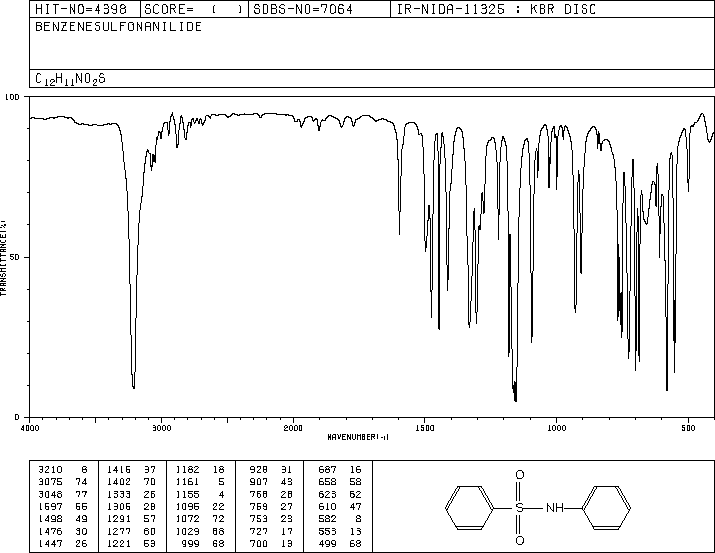
Task: Click the WAVENUMBER axis label
Action: coord(358,437)
